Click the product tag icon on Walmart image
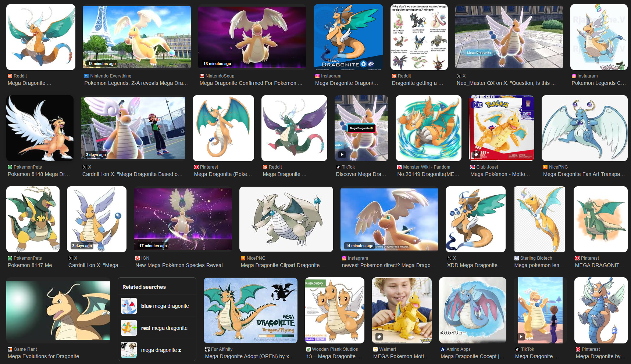 coord(379,336)
